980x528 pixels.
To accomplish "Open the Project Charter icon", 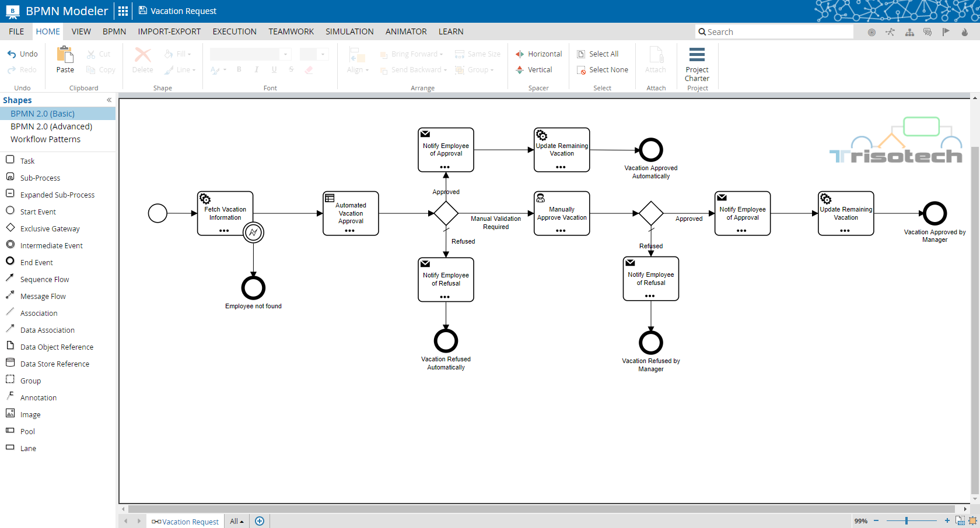I will (x=696, y=55).
